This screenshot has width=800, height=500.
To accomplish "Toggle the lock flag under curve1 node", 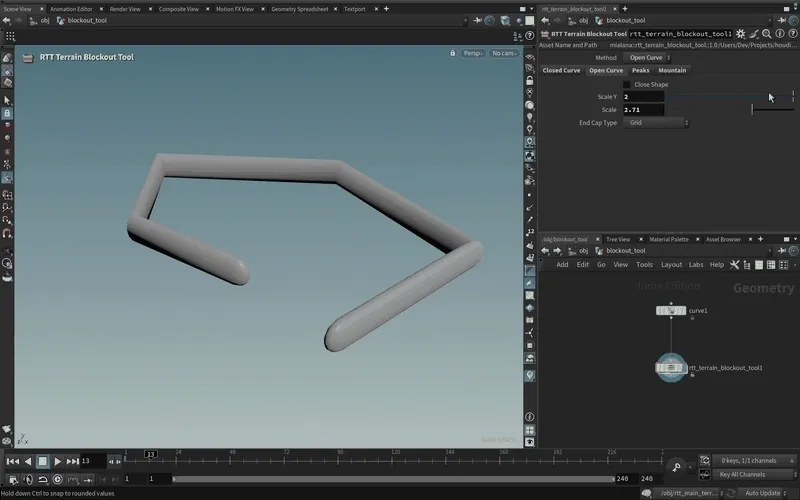I will (x=692, y=318).
